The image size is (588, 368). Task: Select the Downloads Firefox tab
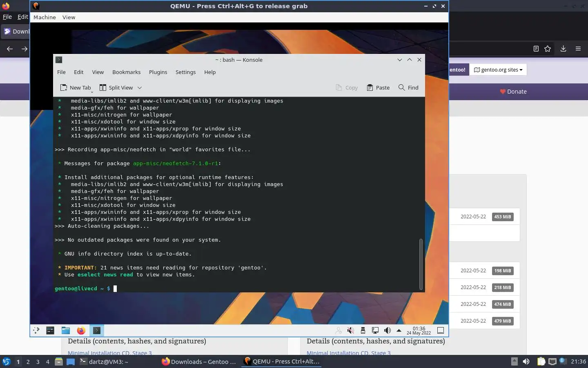coord(16,31)
